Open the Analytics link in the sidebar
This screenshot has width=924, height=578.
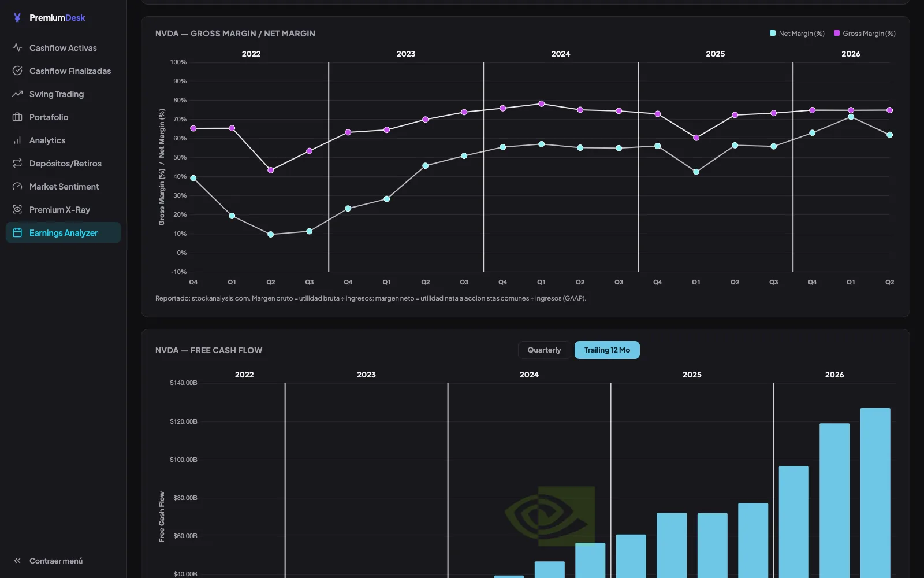point(63,140)
